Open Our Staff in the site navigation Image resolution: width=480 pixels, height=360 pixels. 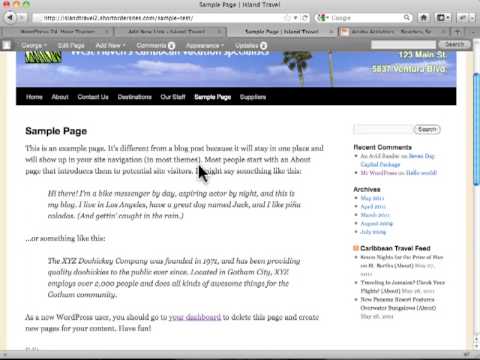173,97
